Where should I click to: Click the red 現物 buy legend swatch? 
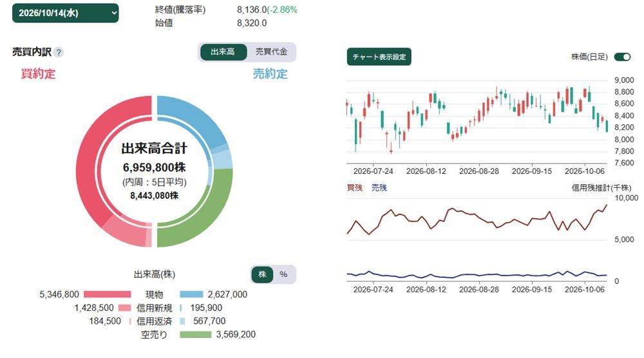point(107,294)
